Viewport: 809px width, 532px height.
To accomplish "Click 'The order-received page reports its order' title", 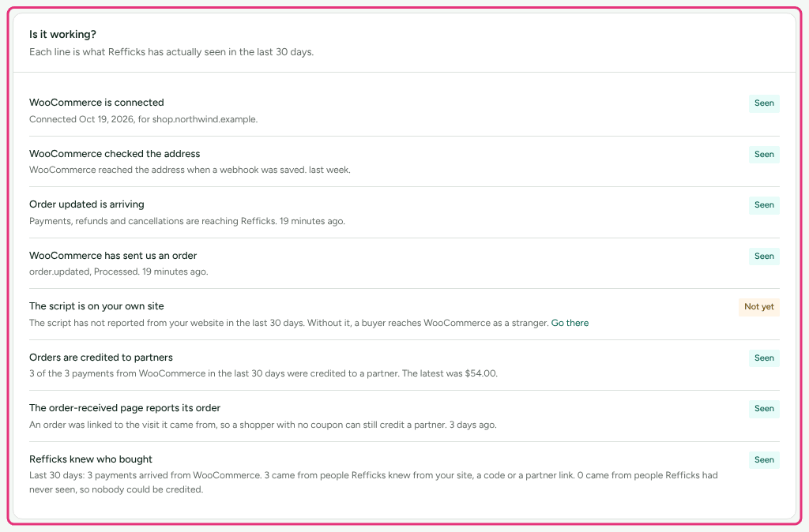I will point(125,408).
